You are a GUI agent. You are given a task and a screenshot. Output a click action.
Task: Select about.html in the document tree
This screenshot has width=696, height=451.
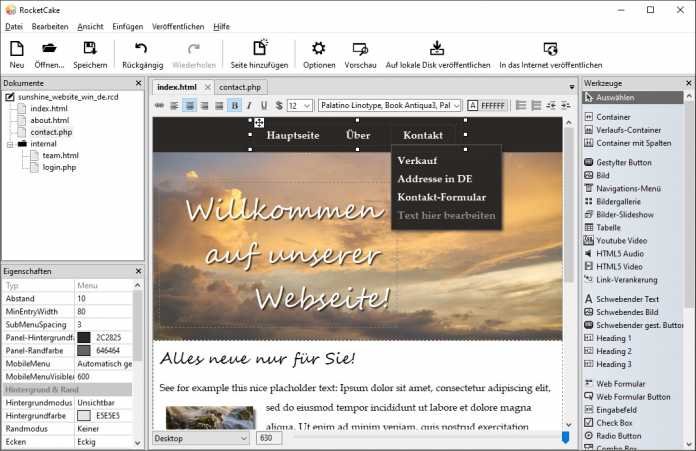coord(49,120)
